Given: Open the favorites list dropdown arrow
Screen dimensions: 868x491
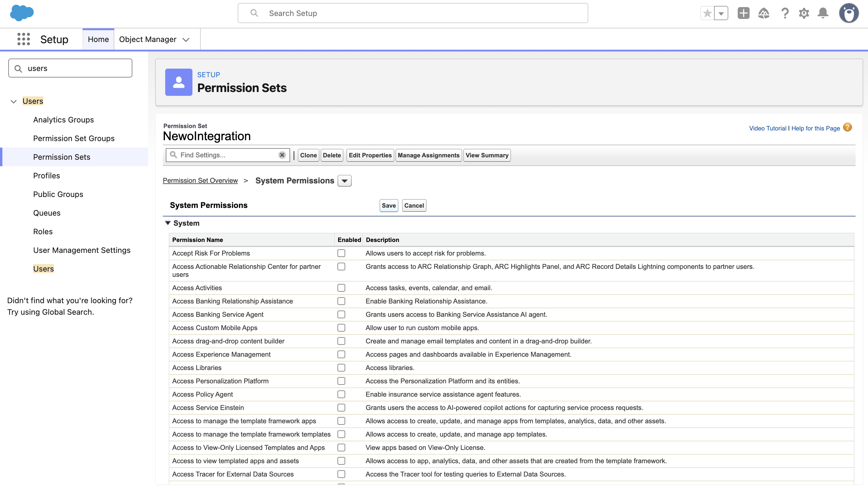Looking at the screenshot, I should 721,13.
